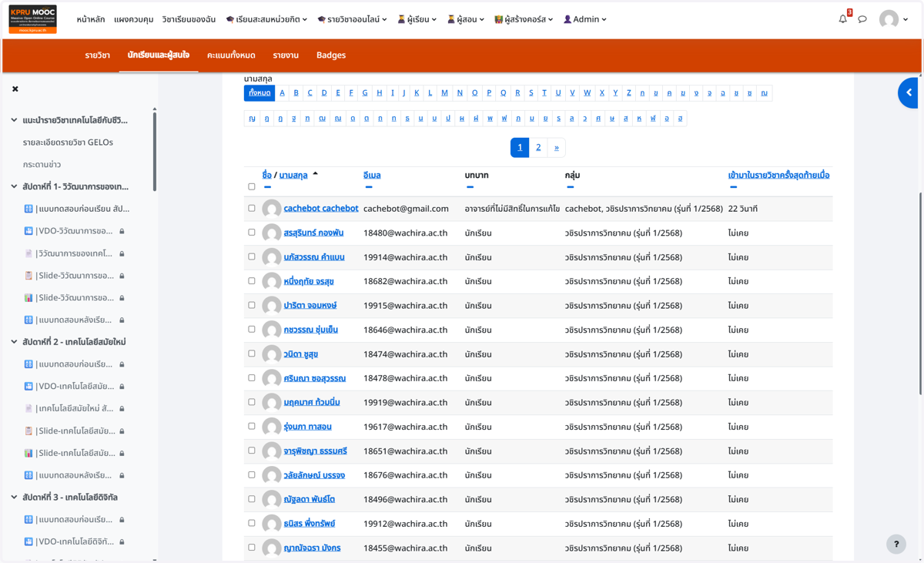This screenshot has width=924, height=563.
Task: Open Slide-วิวัฒนาการ item with bar-chart icon
Action: point(75,297)
